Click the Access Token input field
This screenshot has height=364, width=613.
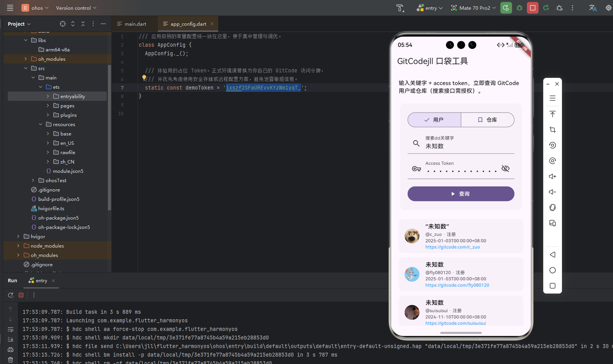[x=461, y=168]
